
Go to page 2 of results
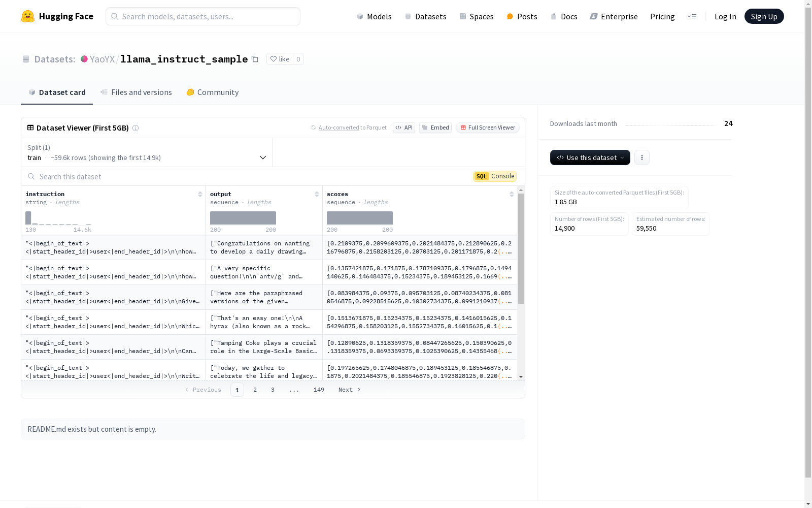point(255,390)
